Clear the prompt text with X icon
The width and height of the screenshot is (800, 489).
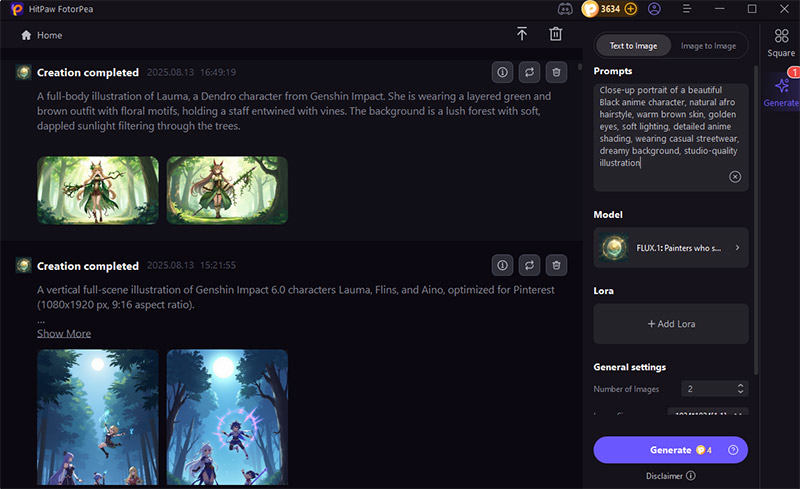click(x=735, y=177)
